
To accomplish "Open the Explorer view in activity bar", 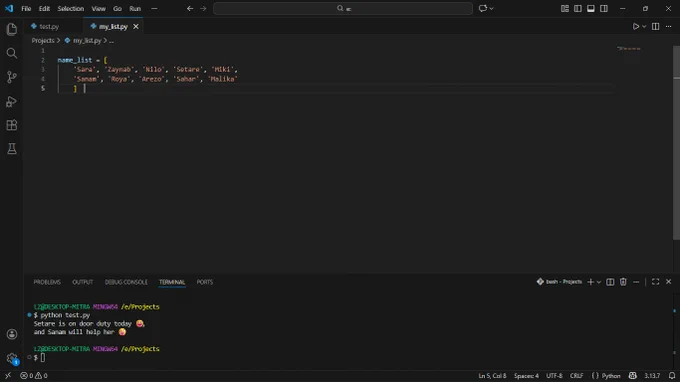I will point(12,29).
